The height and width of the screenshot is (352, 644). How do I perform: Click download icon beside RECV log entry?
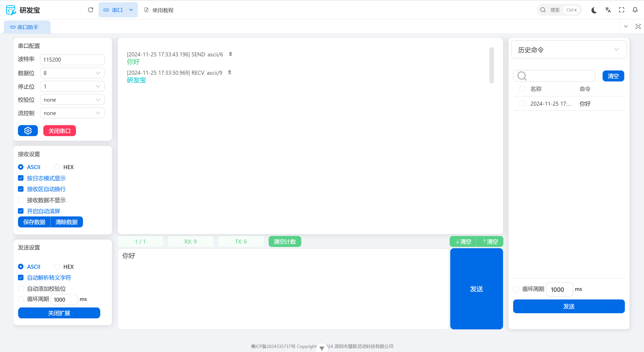pyautogui.click(x=229, y=72)
